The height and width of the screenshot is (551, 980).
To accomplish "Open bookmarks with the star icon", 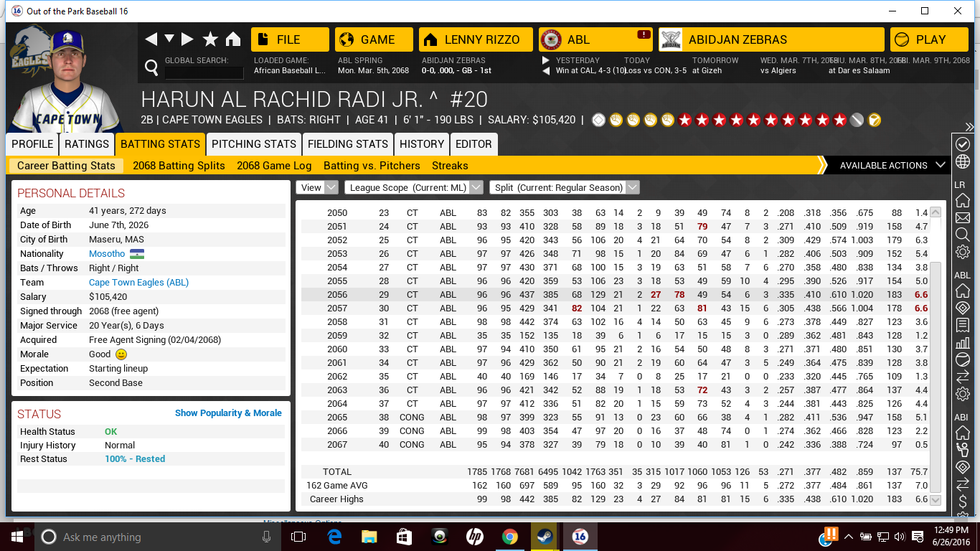I will point(210,39).
